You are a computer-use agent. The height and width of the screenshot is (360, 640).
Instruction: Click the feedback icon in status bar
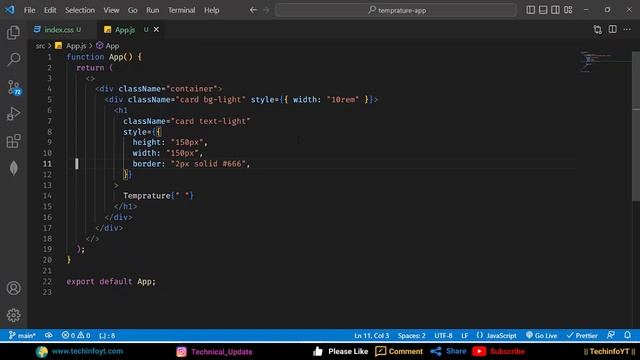[x=611, y=336]
